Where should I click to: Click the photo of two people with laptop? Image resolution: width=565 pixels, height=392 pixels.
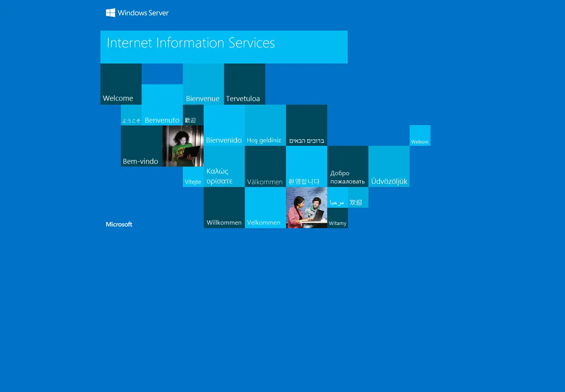coord(306,207)
